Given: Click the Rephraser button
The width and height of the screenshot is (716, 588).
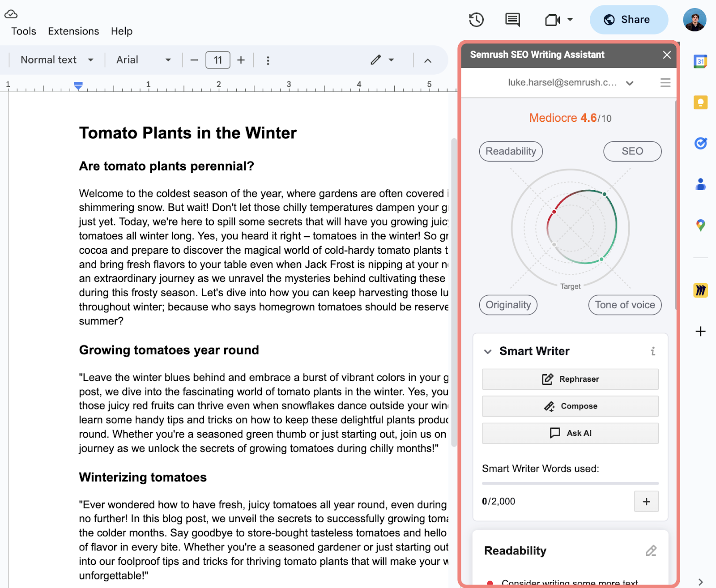Looking at the screenshot, I should [570, 379].
